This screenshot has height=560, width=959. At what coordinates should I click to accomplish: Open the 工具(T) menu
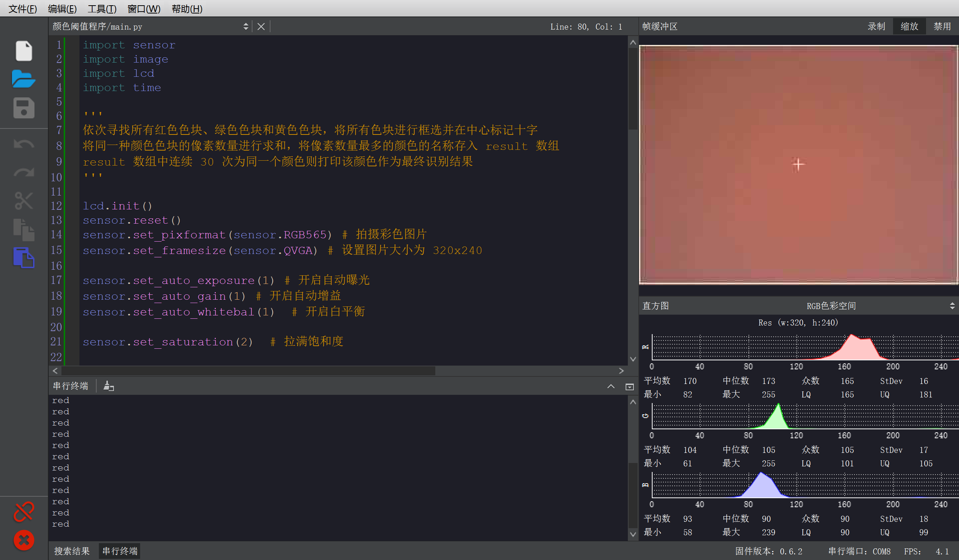(102, 8)
